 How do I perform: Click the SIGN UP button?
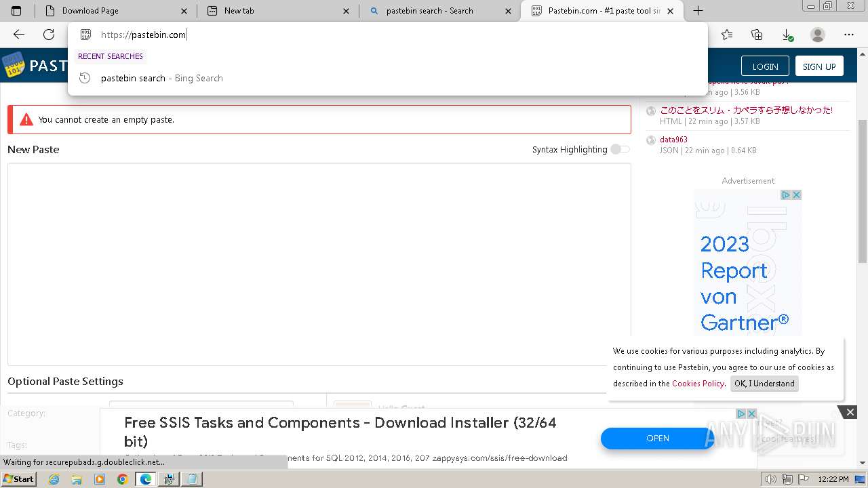819,66
